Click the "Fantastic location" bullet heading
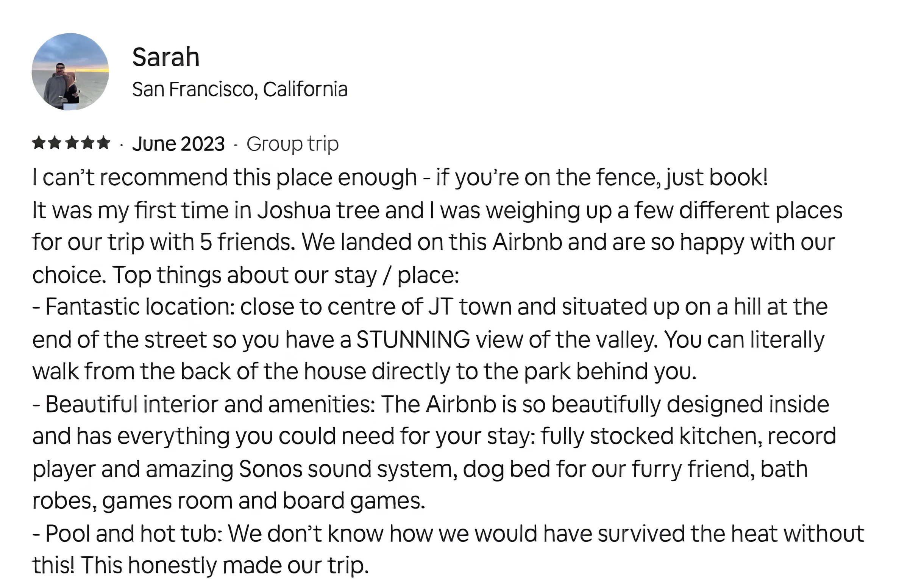This screenshot has width=924, height=582. (140, 307)
